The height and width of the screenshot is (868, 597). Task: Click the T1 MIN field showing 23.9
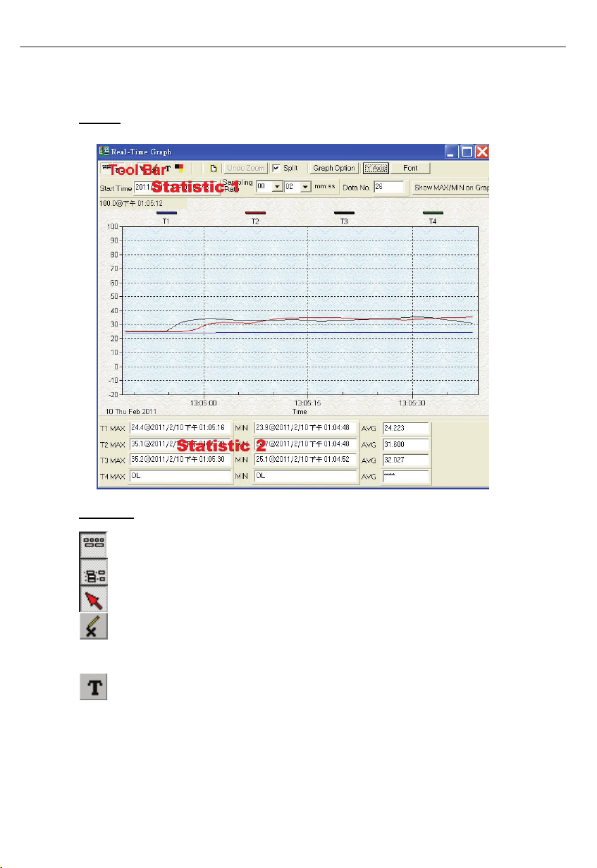pos(306,428)
